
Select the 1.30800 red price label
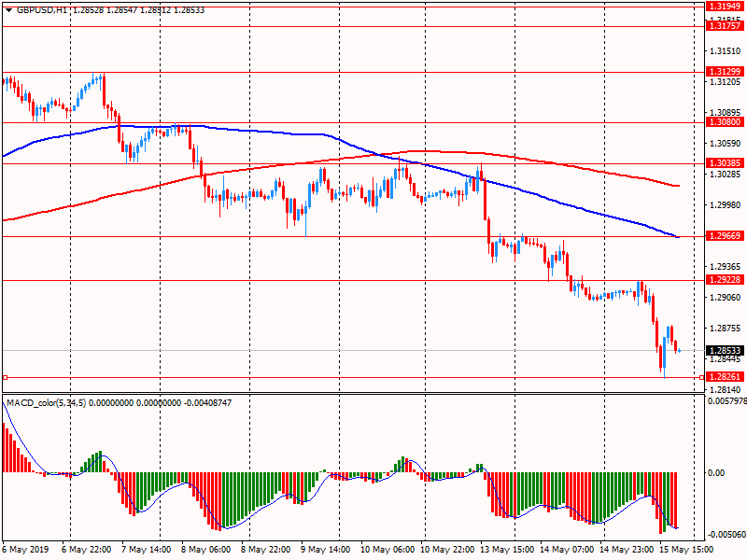click(x=725, y=122)
